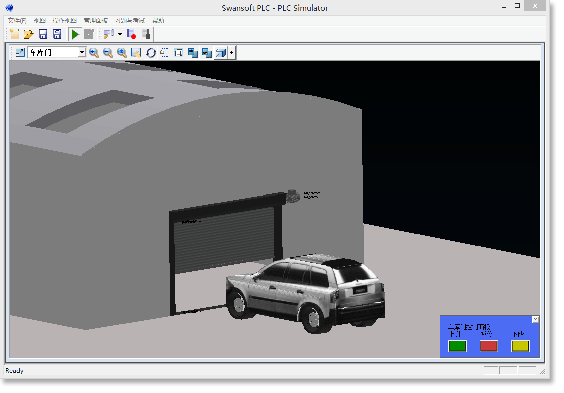The height and width of the screenshot is (393, 564).
Task: Expand the arrow next to the edit tool icon
Action: pyautogui.click(x=120, y=35)
